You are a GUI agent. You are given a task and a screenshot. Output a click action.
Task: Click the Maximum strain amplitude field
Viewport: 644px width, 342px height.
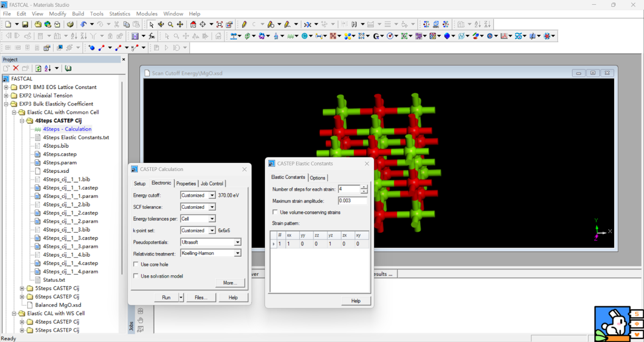click(x=353, y=201)
